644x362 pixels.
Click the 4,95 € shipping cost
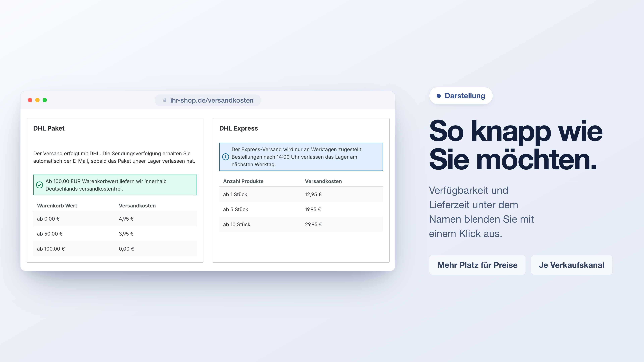(126, 219)
